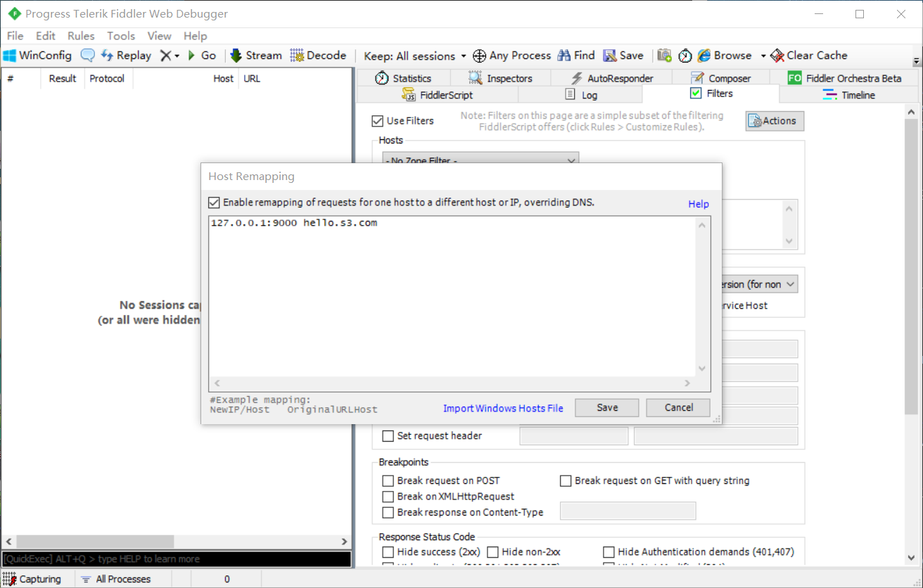Cancel the Host Remapping dialog
This screenshot has width=923, height=588.
click(x=679, y=408)
